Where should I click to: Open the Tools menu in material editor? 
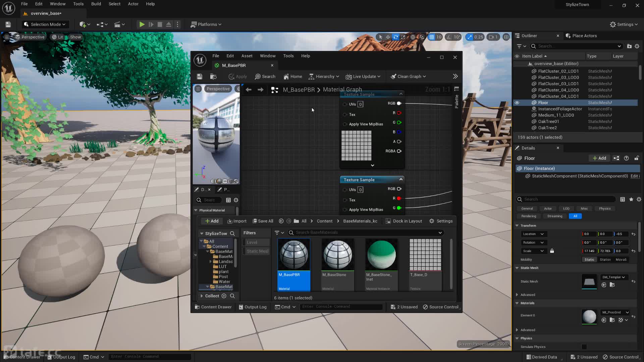[288, 56]
